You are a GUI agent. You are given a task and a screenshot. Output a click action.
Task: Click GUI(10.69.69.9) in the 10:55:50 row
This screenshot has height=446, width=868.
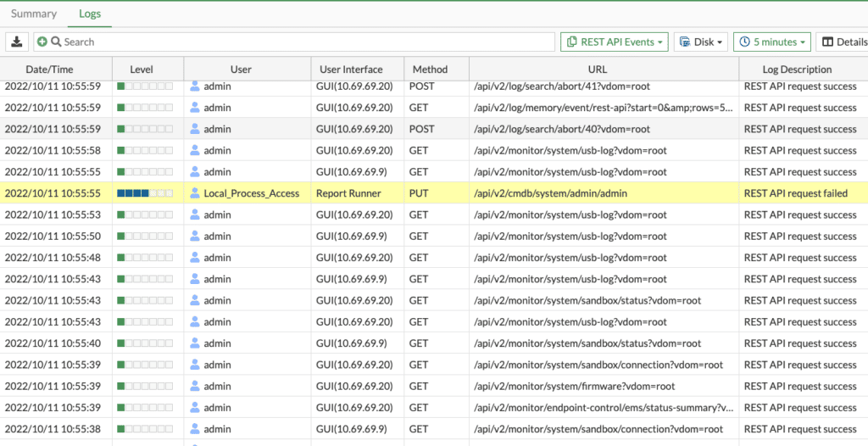[x=352, y=236]
